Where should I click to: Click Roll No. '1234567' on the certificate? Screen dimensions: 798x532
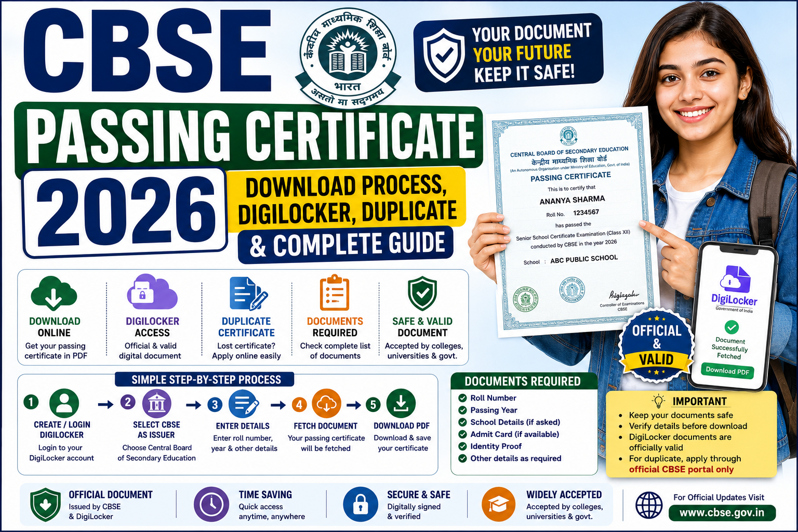[x=586, y=212]
